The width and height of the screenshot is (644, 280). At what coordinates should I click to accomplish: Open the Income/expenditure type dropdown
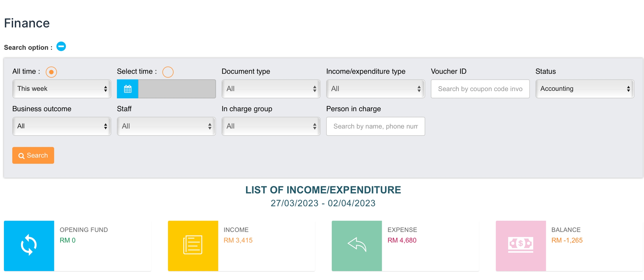[375, 89]
